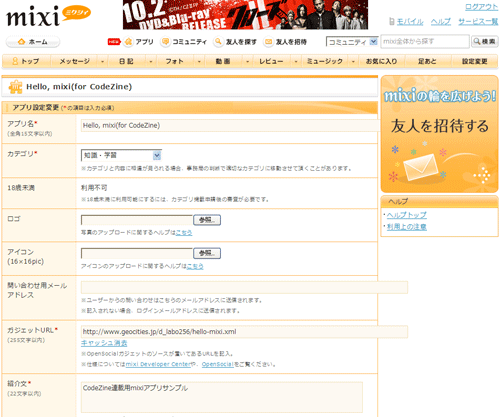
Task: Click the キャッシュ消去 link
Action: 104,343
